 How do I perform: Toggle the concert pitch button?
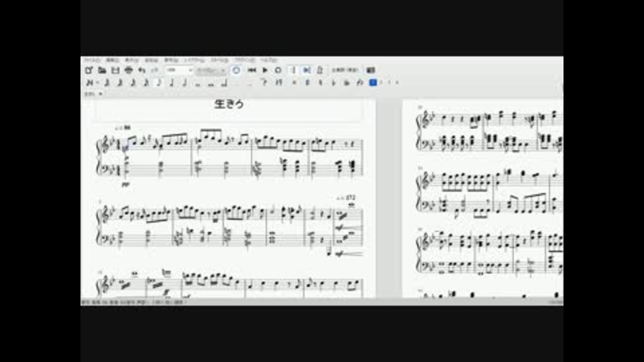coord(345,70)
